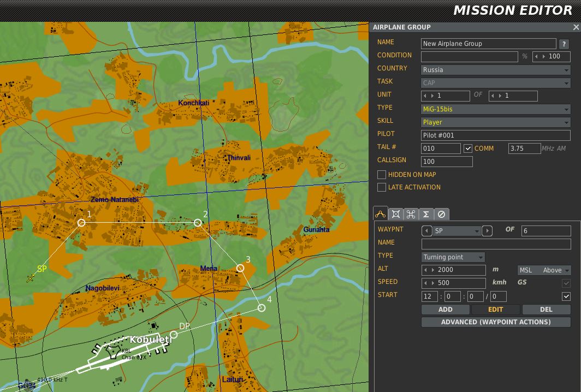
Task: Click Nagobilevi town label on map
Action: pyautogui.click(x=102, y=288)
